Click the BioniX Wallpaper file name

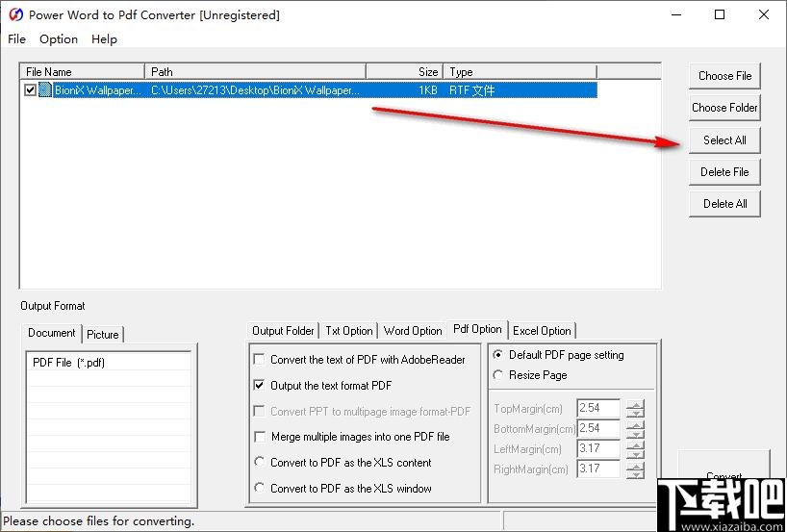[x=98, y=90]
